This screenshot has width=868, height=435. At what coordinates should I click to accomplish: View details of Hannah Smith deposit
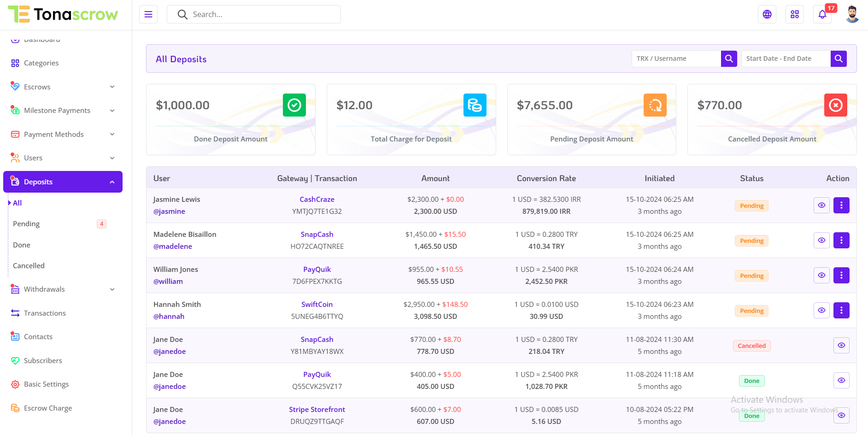[821, 311]
